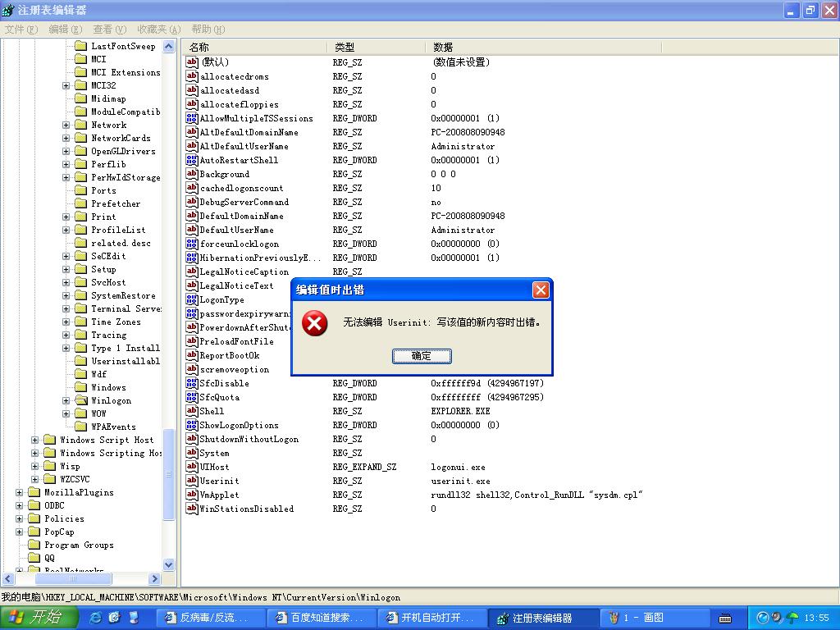
Task: Select the Time Zones tree item
Action: click(116, 322)
